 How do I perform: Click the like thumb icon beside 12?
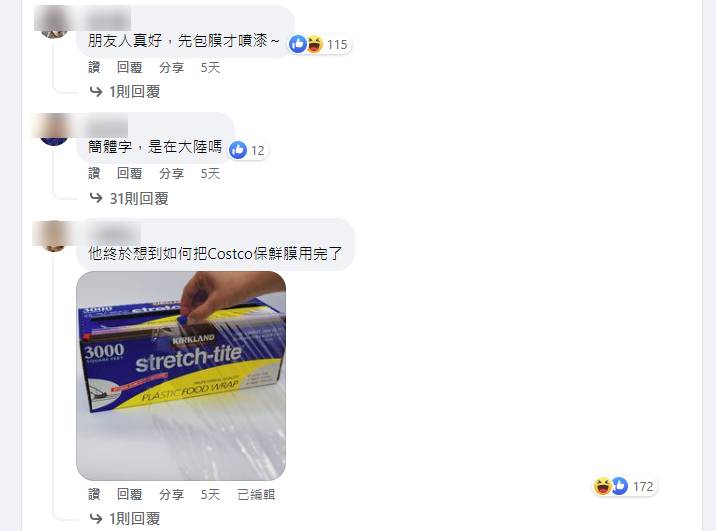[238, 150]
